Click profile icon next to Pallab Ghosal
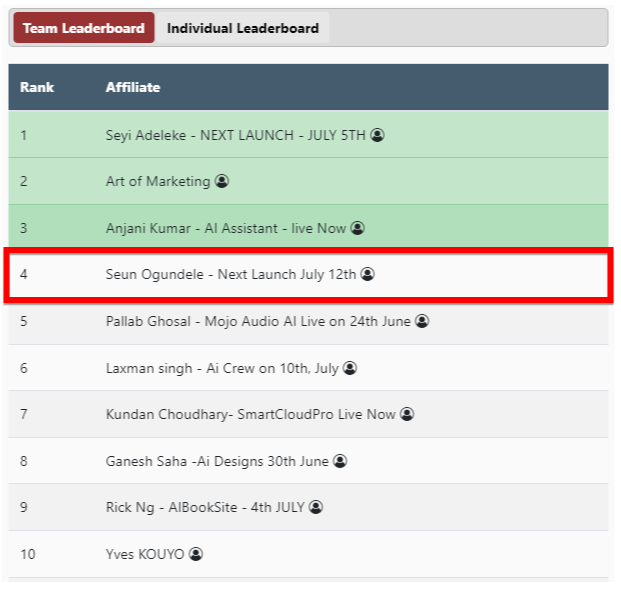 [x=422, y=321]
